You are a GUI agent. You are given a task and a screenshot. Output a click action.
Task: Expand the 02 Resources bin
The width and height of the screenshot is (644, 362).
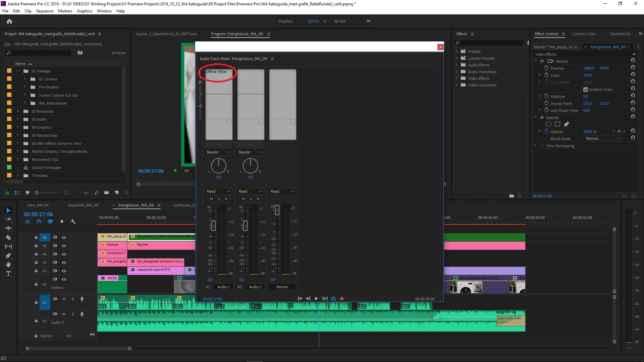pos(18,111)
